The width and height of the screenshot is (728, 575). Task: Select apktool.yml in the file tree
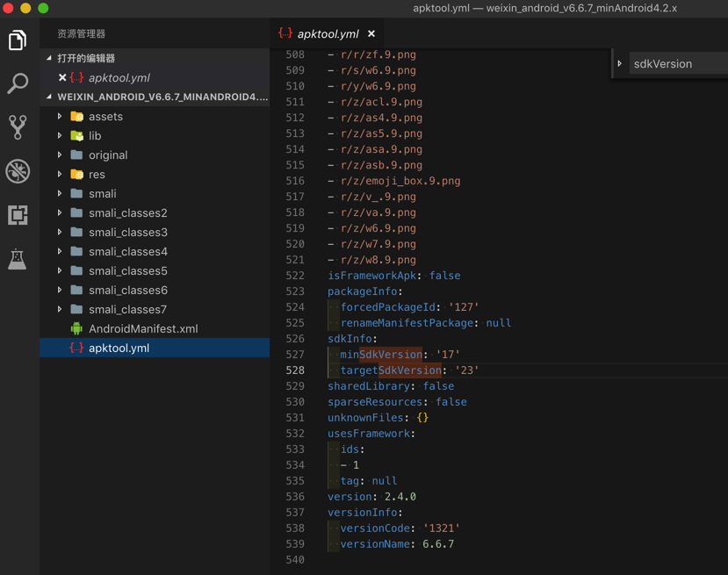pos(155,348)
